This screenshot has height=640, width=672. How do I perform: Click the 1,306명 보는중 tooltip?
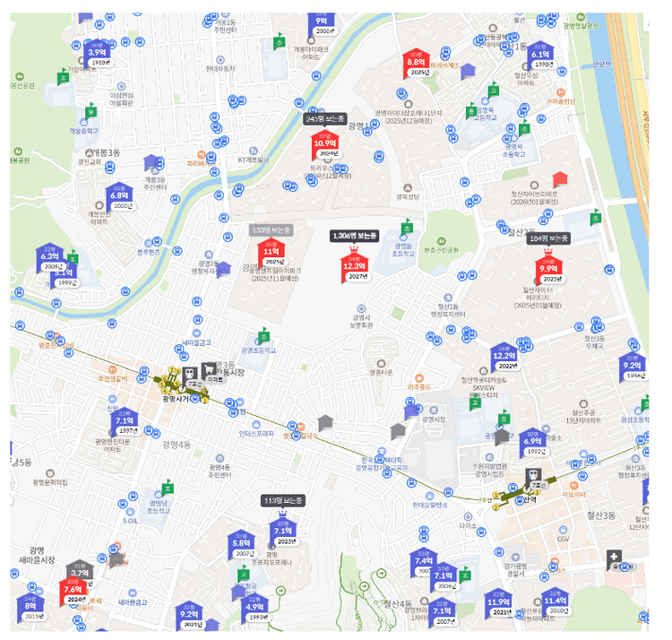[x=355, y=236]
